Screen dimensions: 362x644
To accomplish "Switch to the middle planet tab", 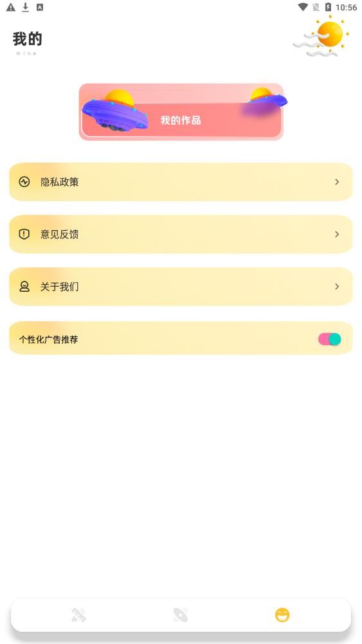I will pyautogui.click(x=181, y=615).
